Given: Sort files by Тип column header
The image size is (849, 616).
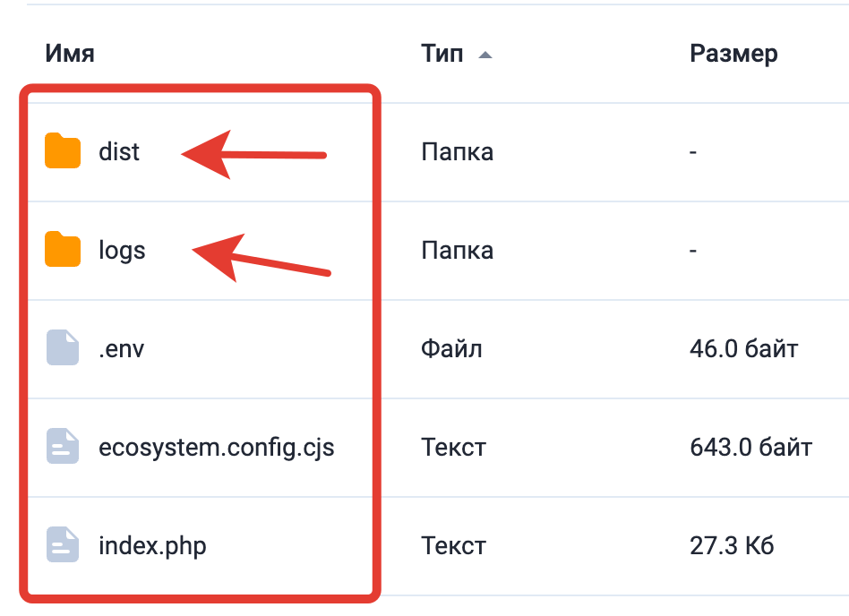Looking at the screenshot, I should (x=442, y=54).
